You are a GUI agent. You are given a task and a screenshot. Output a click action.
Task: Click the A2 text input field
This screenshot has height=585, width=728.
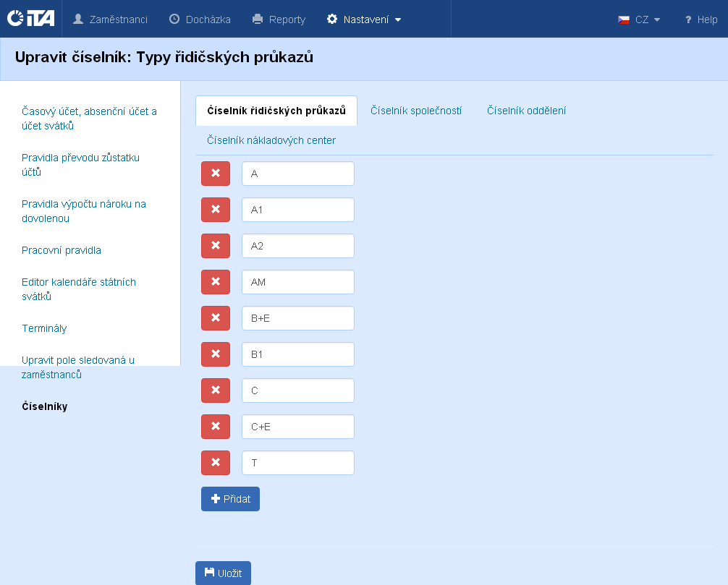point(297,246)
